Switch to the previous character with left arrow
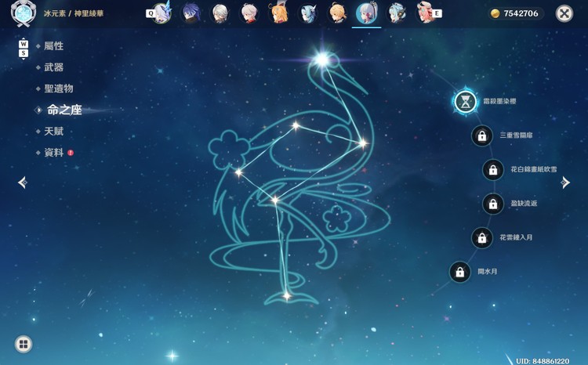The image size is (588, 365). pos(23,182)
